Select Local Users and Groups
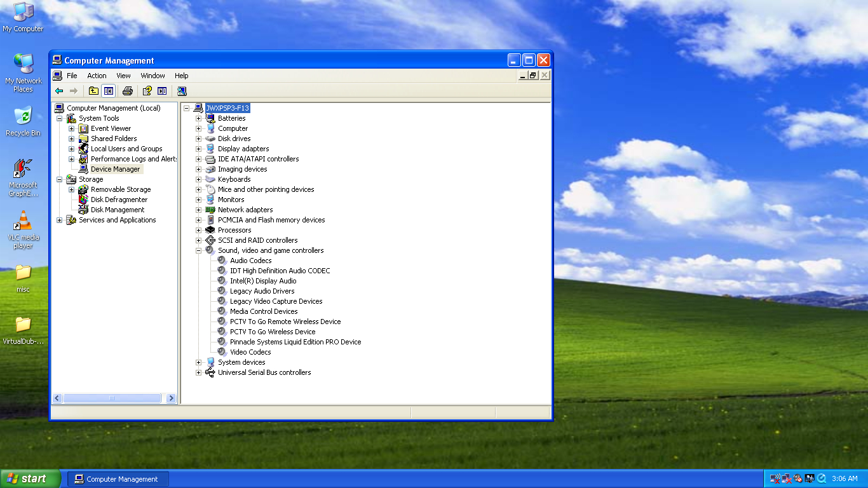The image size is (868, 488). [126, 149]
